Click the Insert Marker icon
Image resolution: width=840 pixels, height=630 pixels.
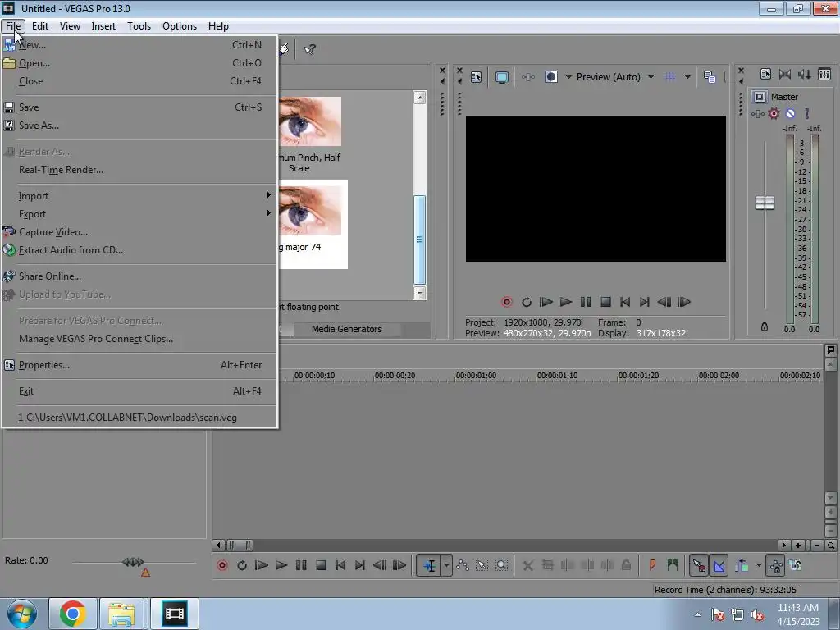[x=652, y=565]
